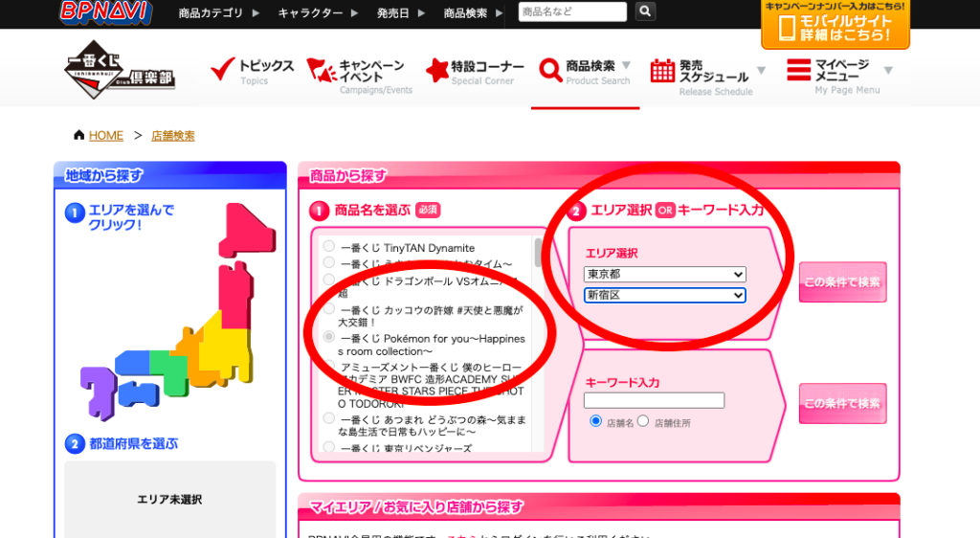Expand the 発売スケジュール arrow
Viewport: 980px width, 538px height.
click(x=761, y=70)
